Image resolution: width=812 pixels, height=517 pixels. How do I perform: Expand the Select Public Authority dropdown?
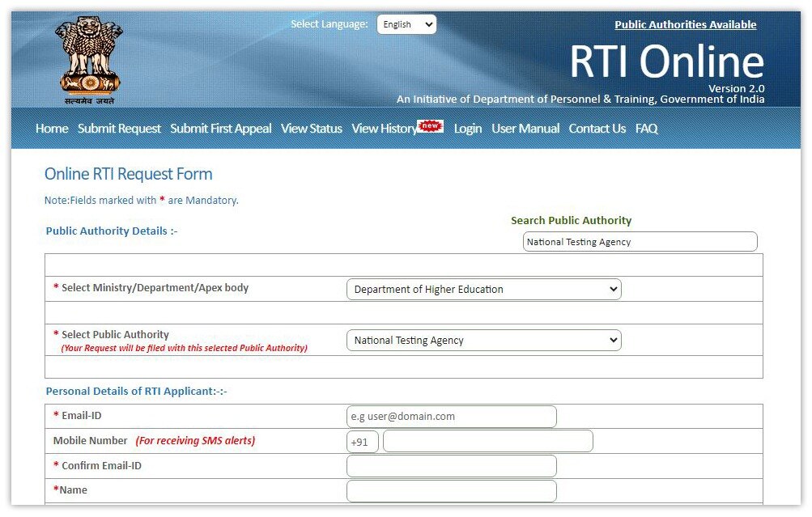point(483,341)
